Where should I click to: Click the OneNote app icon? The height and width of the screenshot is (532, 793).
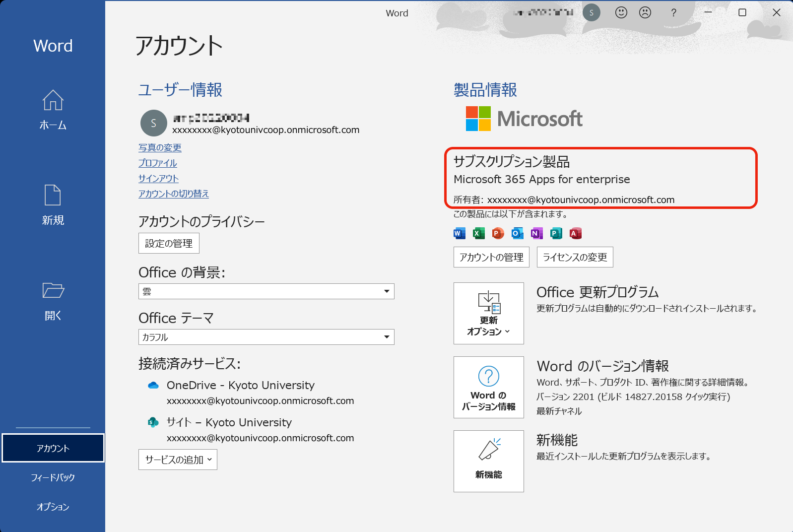click(536, 233)
